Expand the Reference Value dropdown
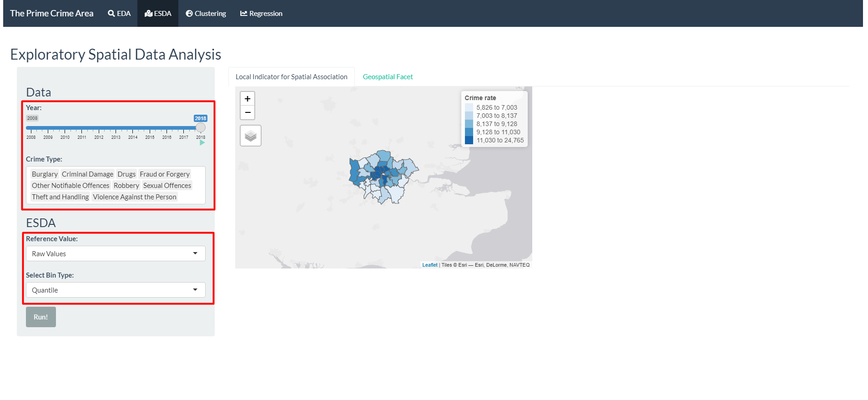868x400 pixels. [x=116, y=253]
